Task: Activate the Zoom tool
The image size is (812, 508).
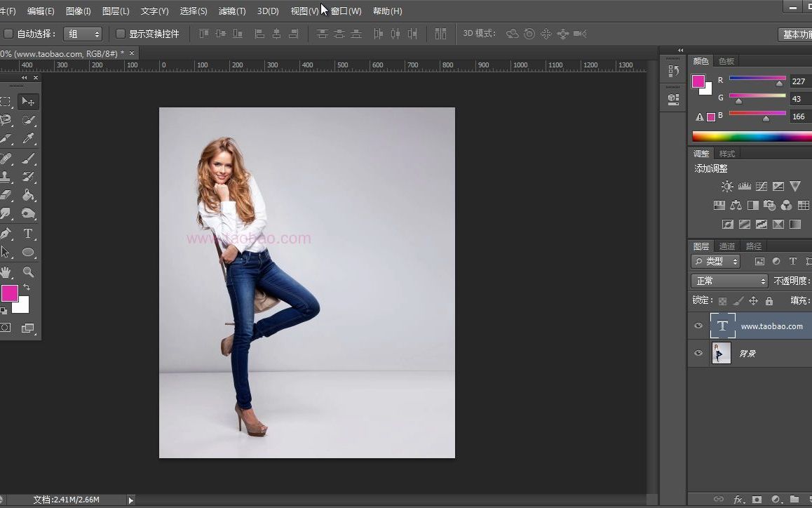Action: [x=28, y=272]
